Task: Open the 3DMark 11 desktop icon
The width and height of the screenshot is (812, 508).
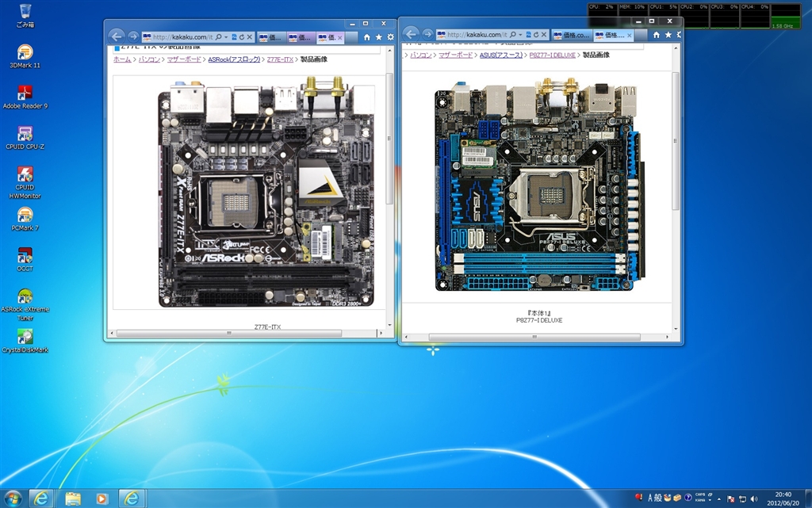Action: point(25,55)
